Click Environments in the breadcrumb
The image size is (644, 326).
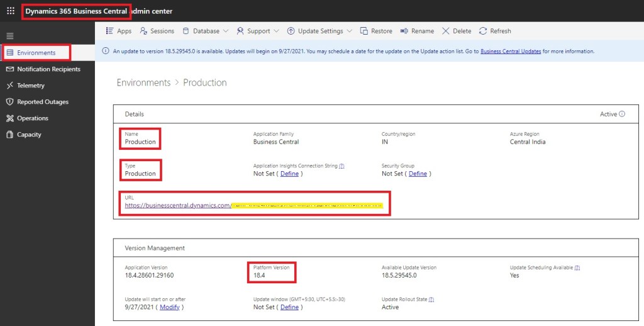143,82
